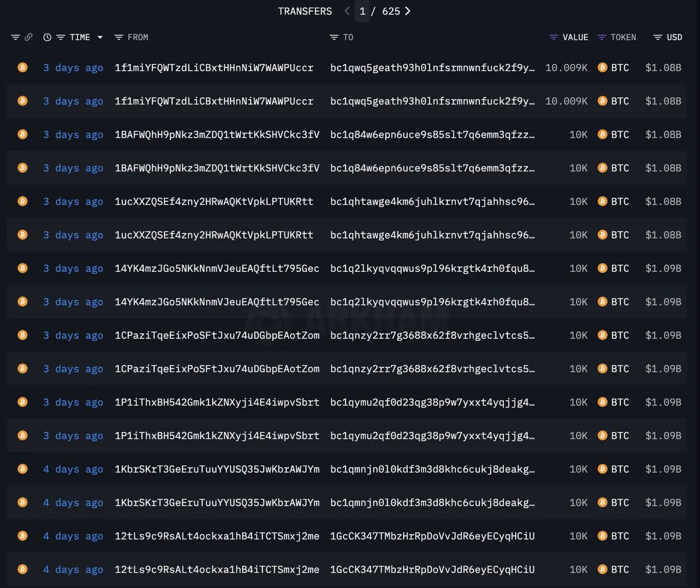Screen dimensions: 700x588
Task: Click BTC token icon in upper 1BAFWQhH row
Action: coord(603,135)
